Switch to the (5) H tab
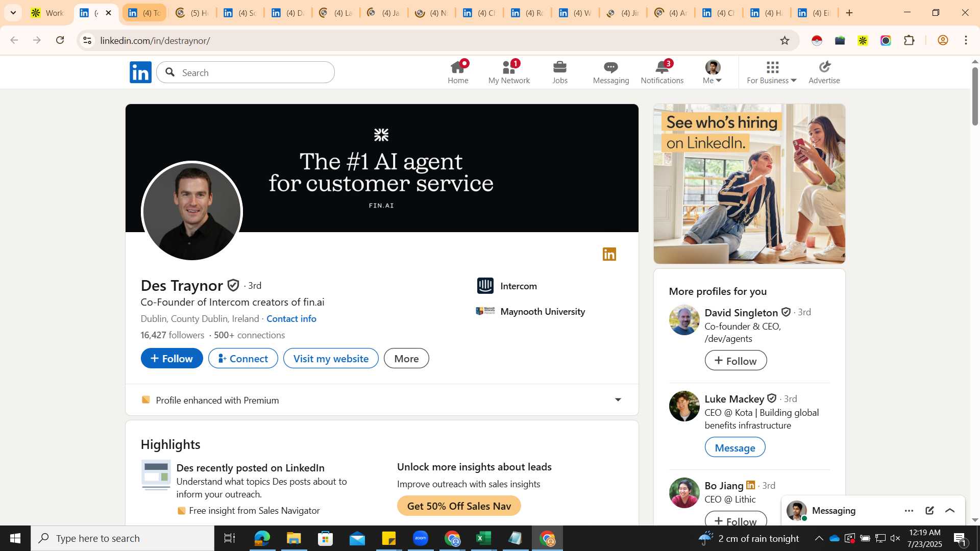The image size is (980, 551). click(x=192, y=13)
